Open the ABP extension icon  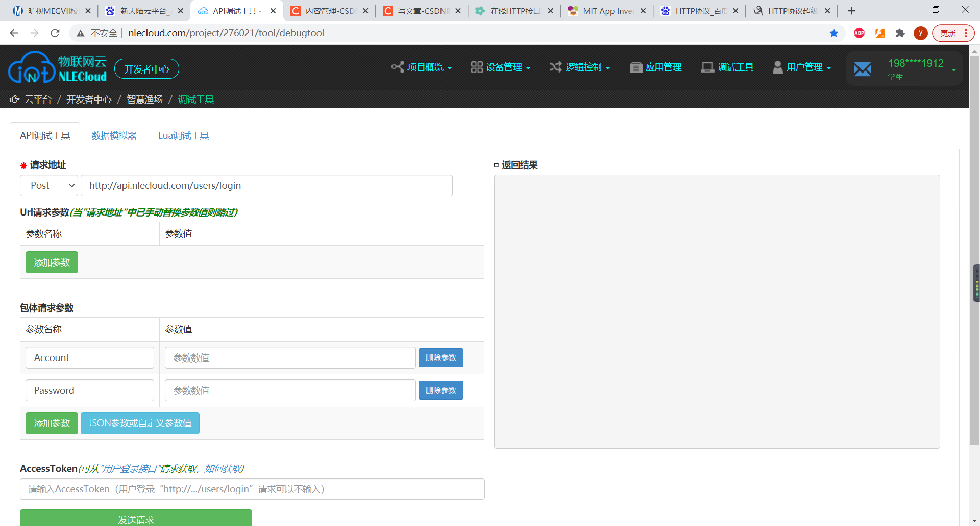coord(859,33)
